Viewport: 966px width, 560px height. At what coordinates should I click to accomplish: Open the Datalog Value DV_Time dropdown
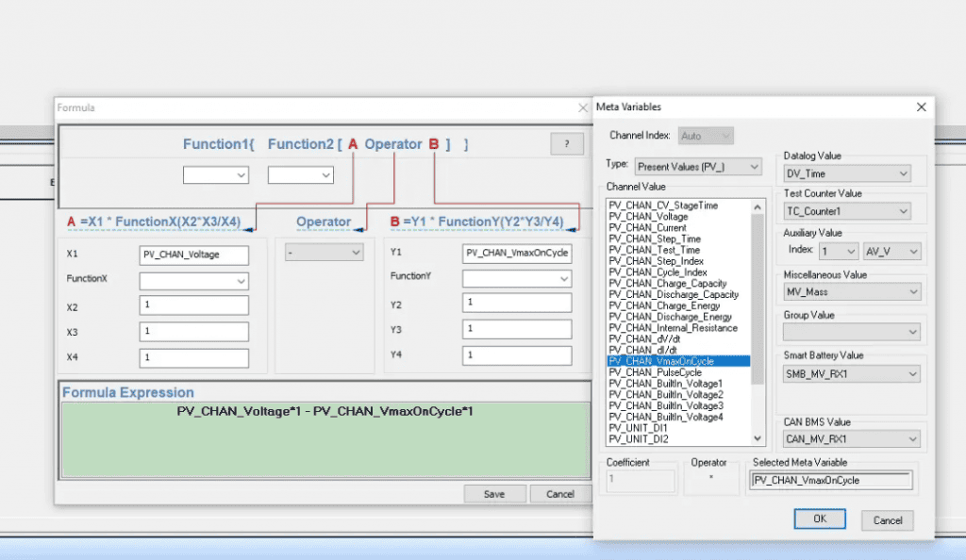coord(846,174)
